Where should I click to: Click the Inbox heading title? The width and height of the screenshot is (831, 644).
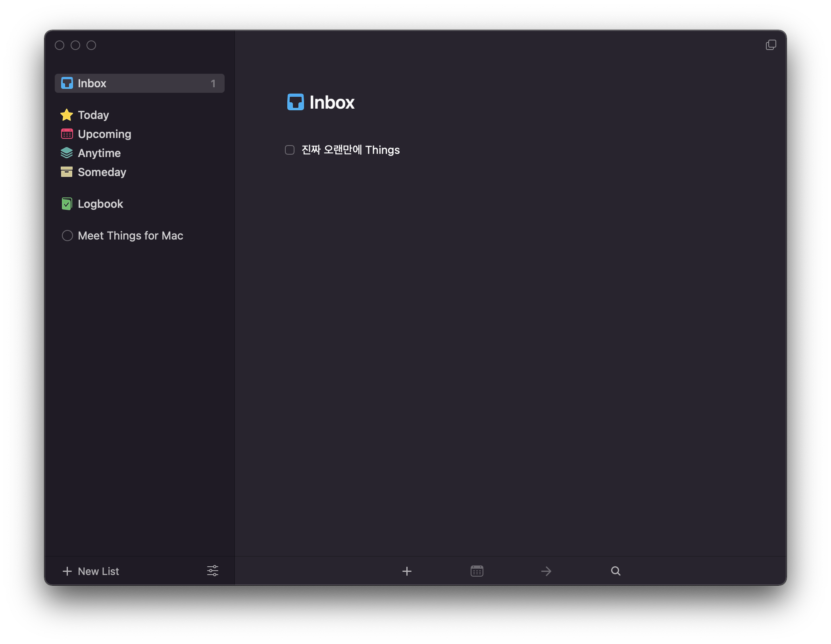(332, 102)
